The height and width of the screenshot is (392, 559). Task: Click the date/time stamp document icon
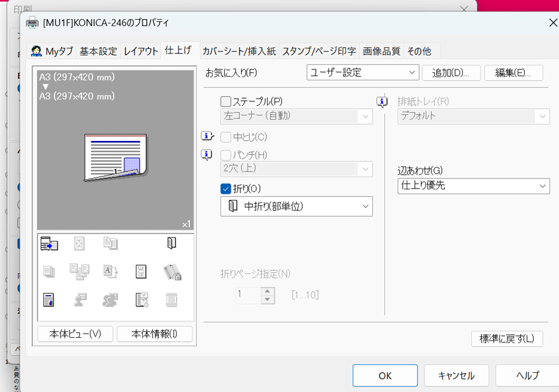pos(141,300)
